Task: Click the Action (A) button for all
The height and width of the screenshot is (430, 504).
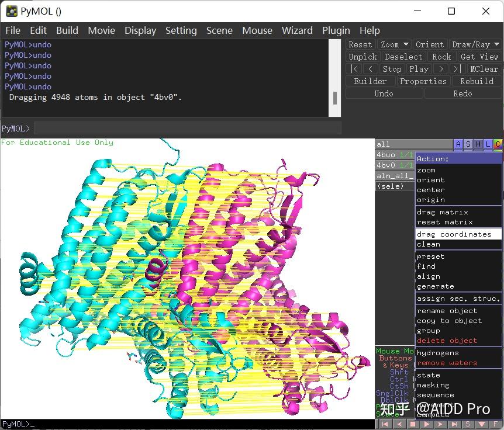Action: click(x=458, y=144)
